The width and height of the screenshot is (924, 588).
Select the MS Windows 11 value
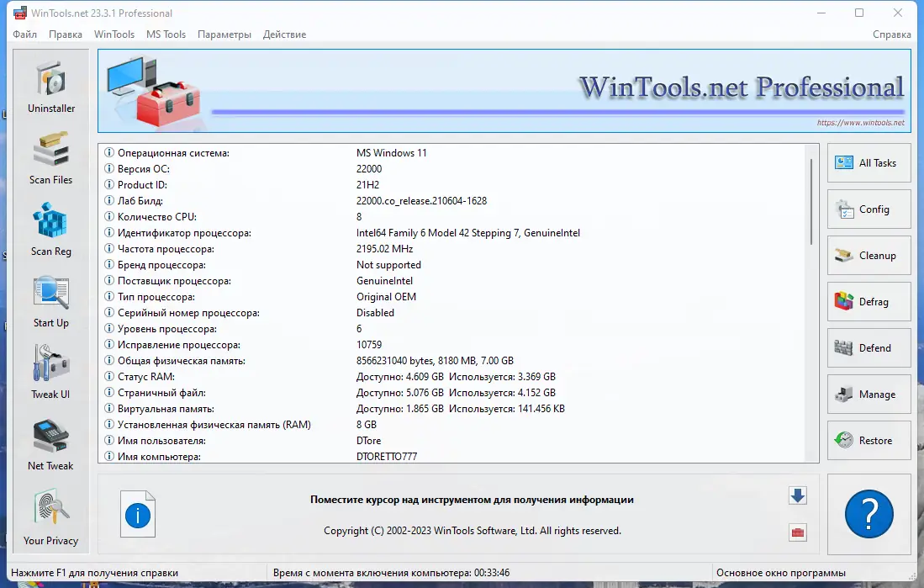[391, 153]
